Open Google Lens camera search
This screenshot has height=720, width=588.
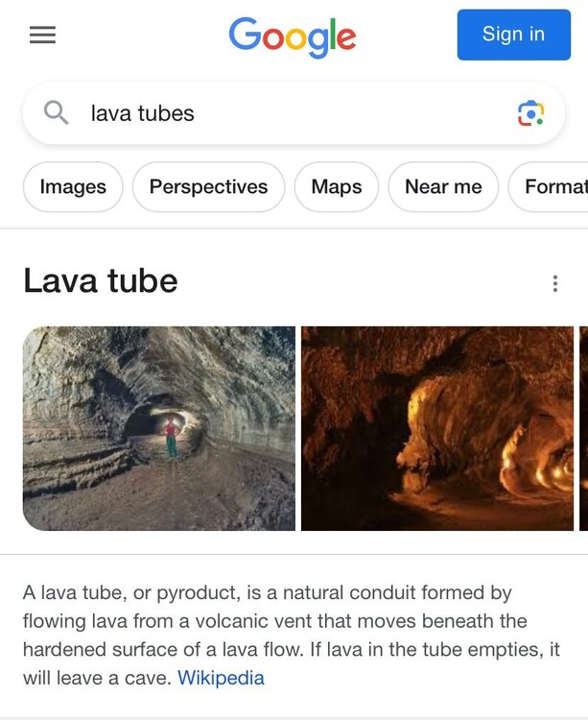[x=530, y=113]
